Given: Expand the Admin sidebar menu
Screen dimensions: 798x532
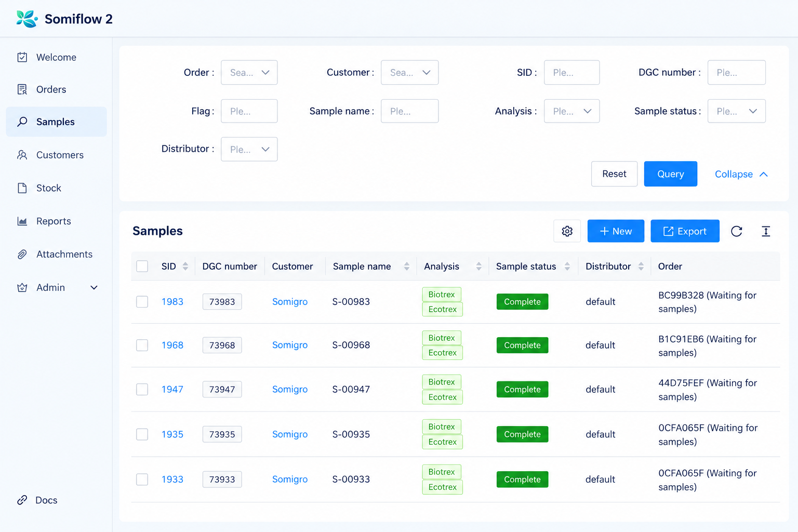Looking at the screenshot, I should click(x=56, y=288).
